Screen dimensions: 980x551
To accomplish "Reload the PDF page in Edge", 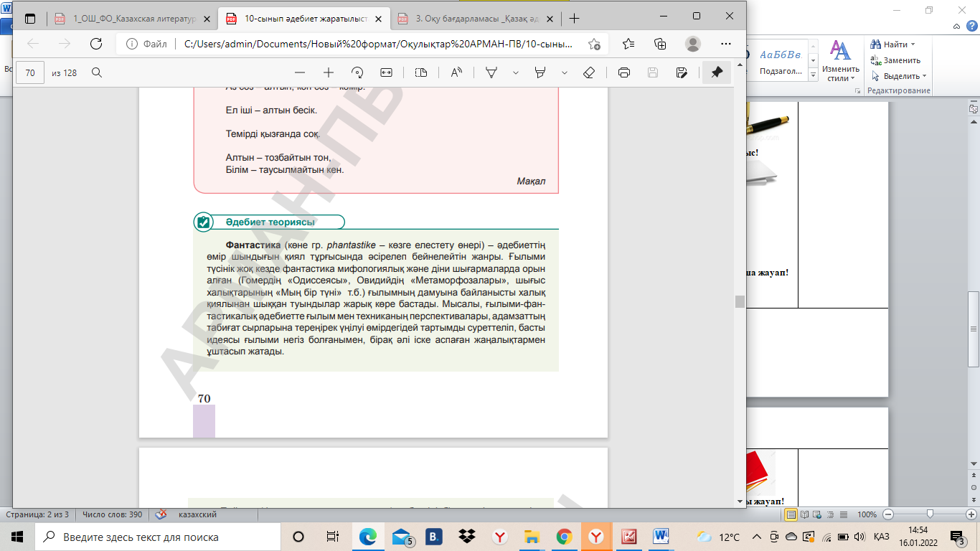I will [96, 44].
